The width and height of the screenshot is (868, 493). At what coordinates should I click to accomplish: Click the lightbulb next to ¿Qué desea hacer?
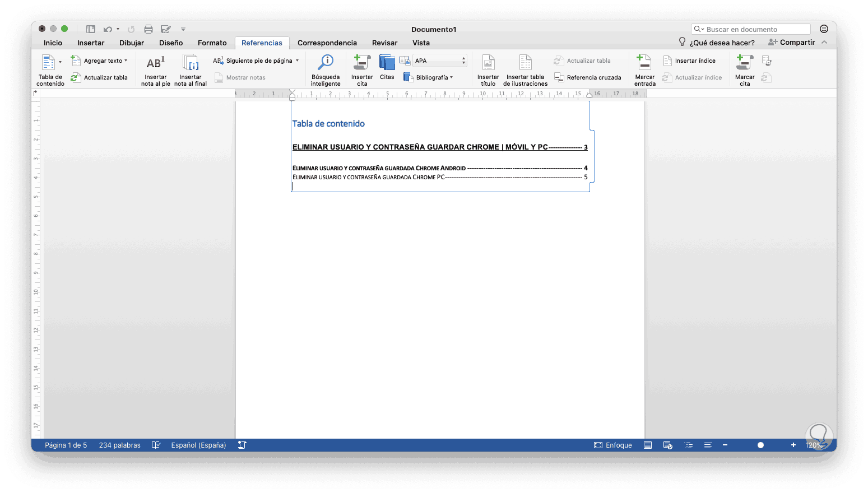coord(682,42)
